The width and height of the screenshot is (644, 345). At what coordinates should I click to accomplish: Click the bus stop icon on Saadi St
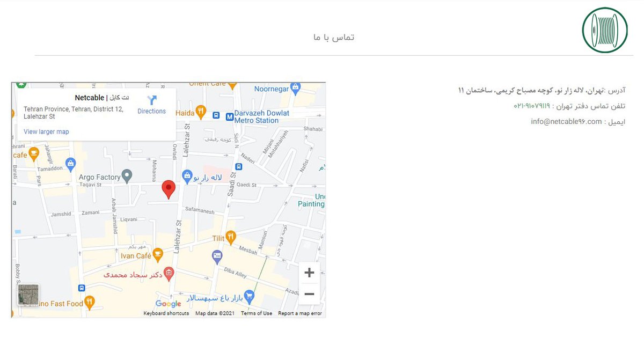(238, 167)
